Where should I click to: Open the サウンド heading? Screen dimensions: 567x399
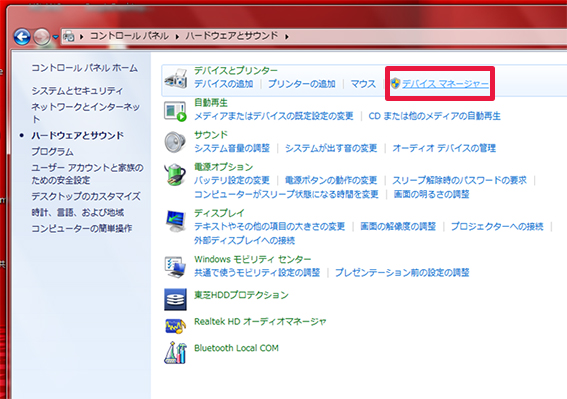click(211, 135)
